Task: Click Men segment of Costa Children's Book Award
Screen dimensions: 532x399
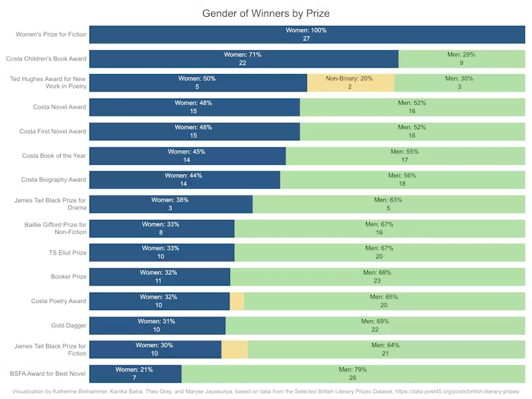Action: coord(461,59)
